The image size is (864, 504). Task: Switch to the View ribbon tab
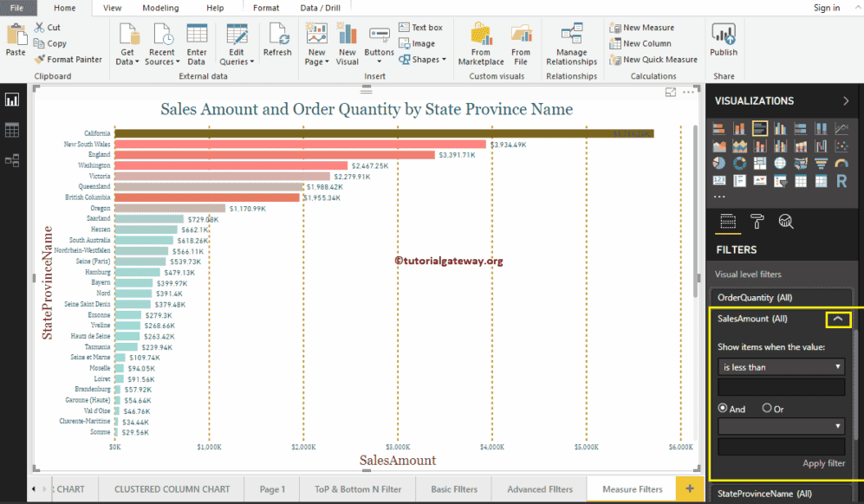pyautogui.click(x=112, y=8)
